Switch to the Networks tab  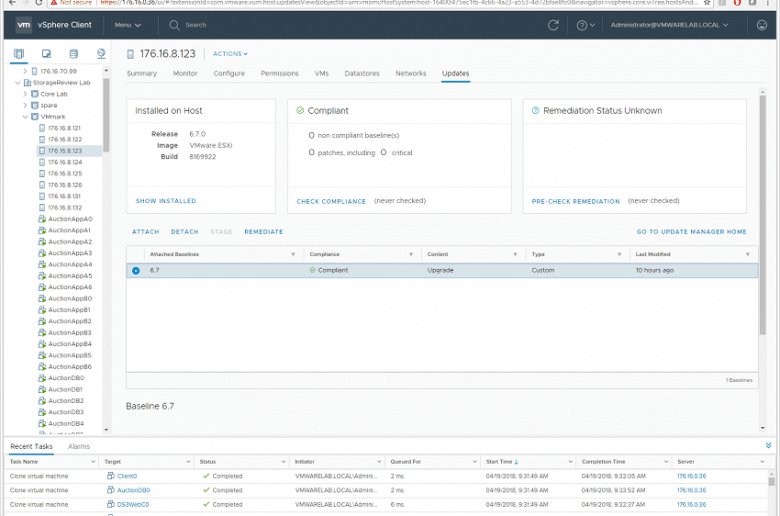coord(410,73)
